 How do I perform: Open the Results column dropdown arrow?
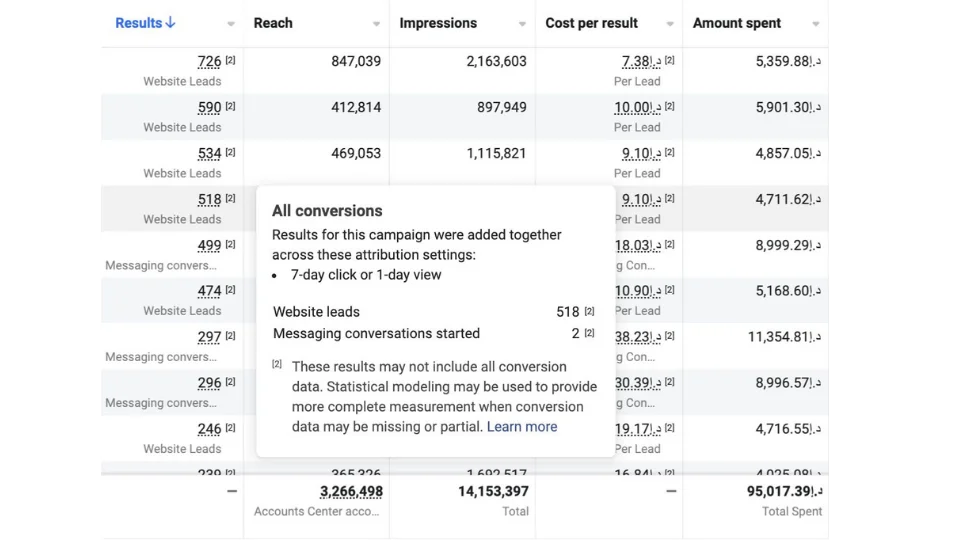(x=231, y=24)
